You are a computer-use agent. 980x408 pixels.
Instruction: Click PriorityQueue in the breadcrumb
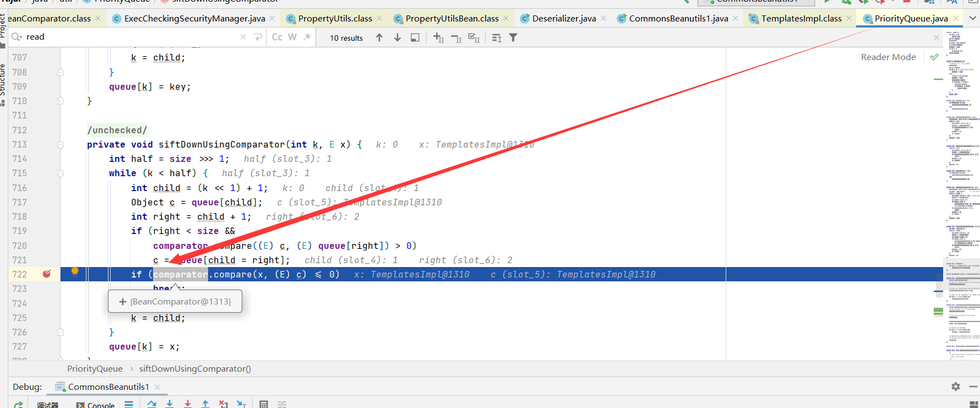click(x=95, y=368)
